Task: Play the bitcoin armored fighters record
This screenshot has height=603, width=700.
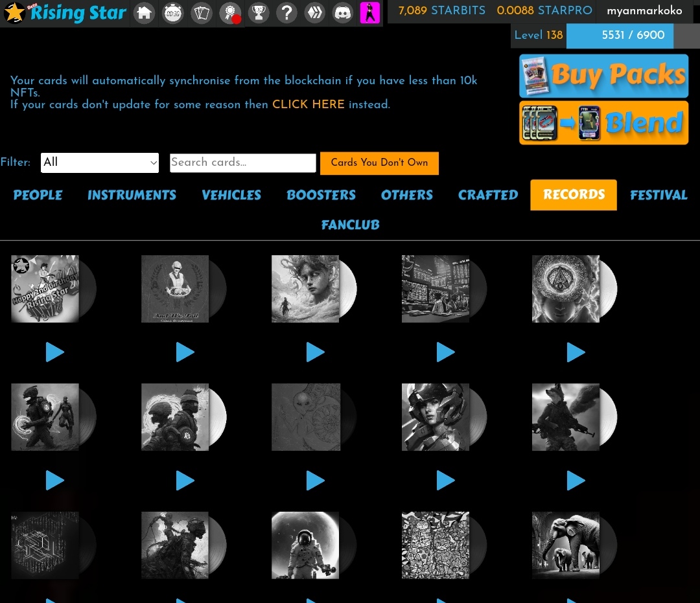Action: point(55,481)
